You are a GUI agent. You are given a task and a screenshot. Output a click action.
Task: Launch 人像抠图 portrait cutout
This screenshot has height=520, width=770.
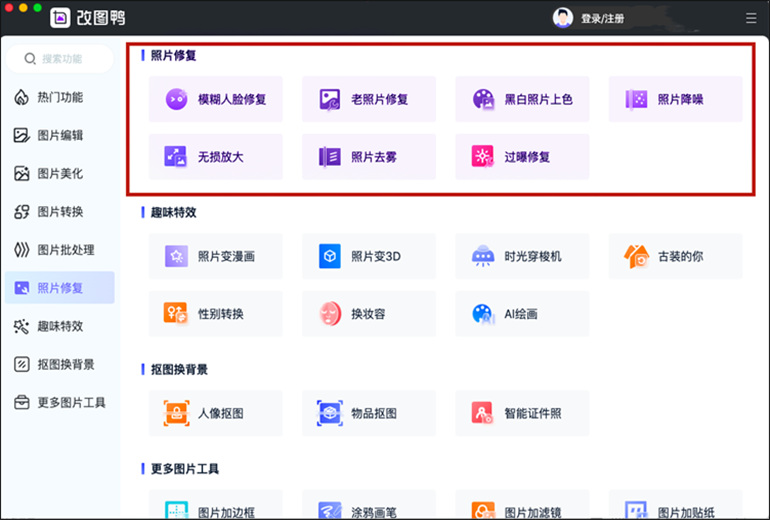(215, 413)
